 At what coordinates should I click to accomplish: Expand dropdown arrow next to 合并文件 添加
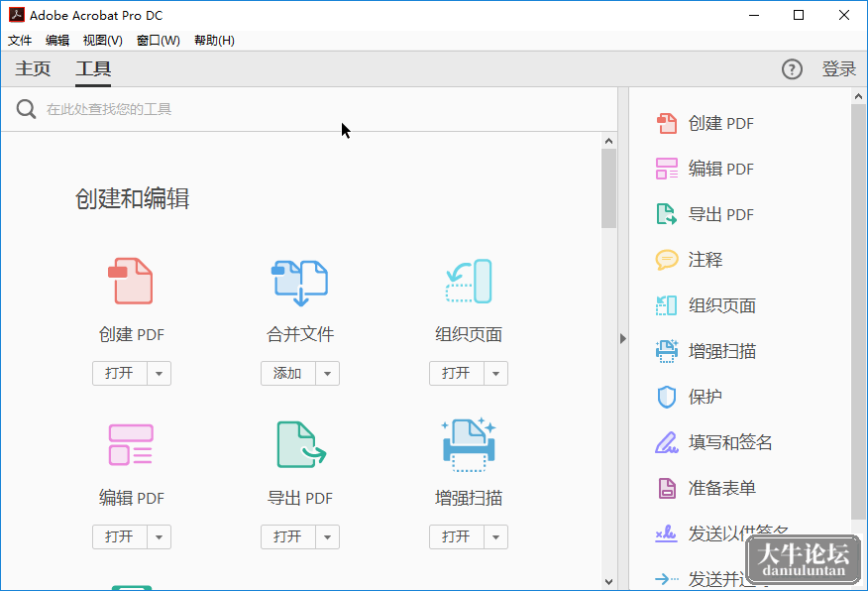coord(327,373)
